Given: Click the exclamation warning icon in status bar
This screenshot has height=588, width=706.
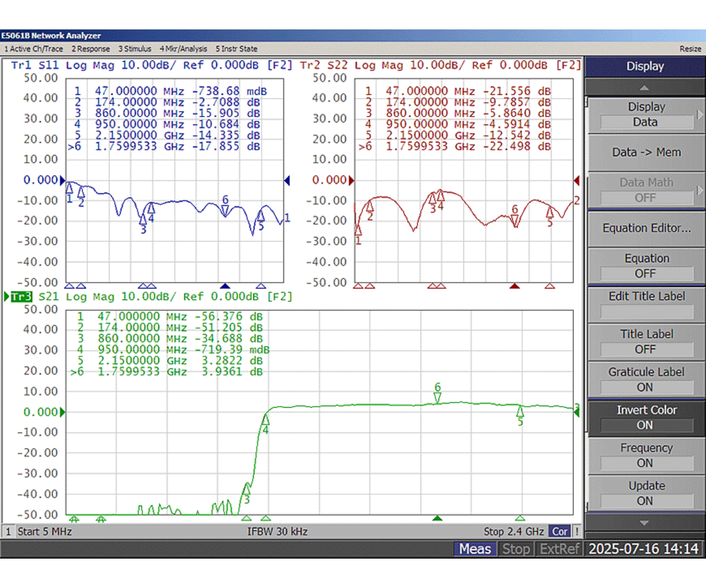Looking at the screenshot, I should click(x=577, y=532).
